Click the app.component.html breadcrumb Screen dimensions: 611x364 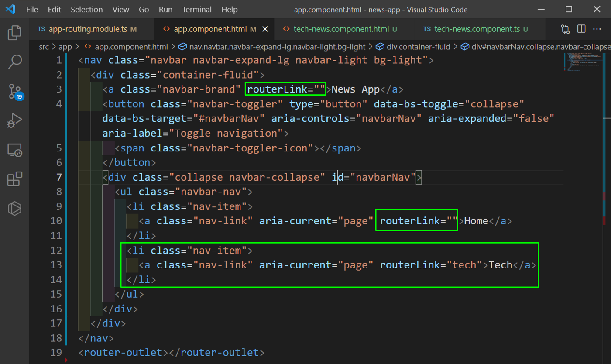pos(126,46)
